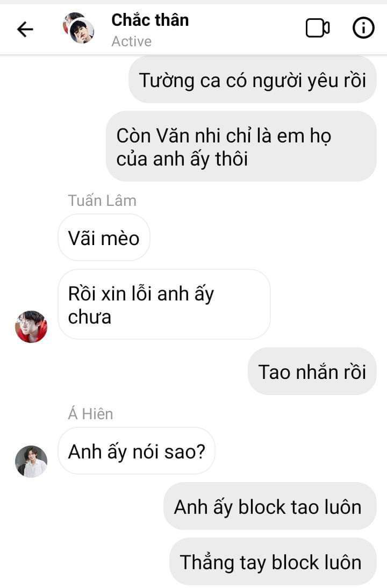Tap the 'Rồi xin lỗi anh ấy chưa' message
Image resolution: width=387 pixels, height=588 pixels.
164,305
